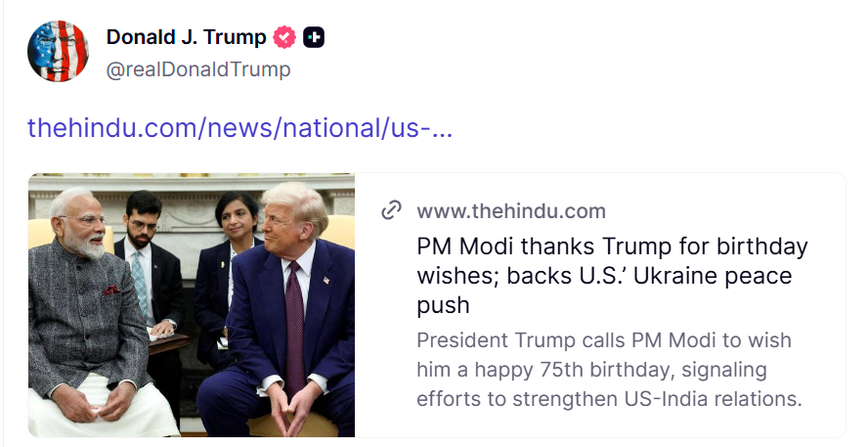The width and height of the screenshot is (868, 447).
Task: Click the word "push" in the headline
Action: [x=443, y=305]
